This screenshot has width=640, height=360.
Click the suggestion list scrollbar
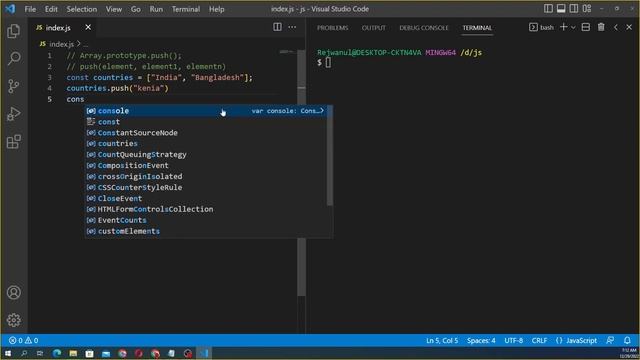[x=330, y=156]
